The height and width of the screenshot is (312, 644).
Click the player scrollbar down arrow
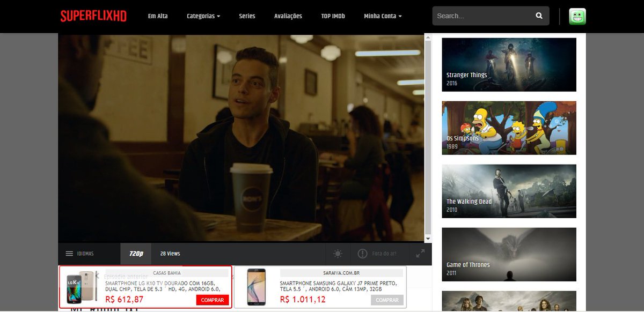[x=428, y=239]
